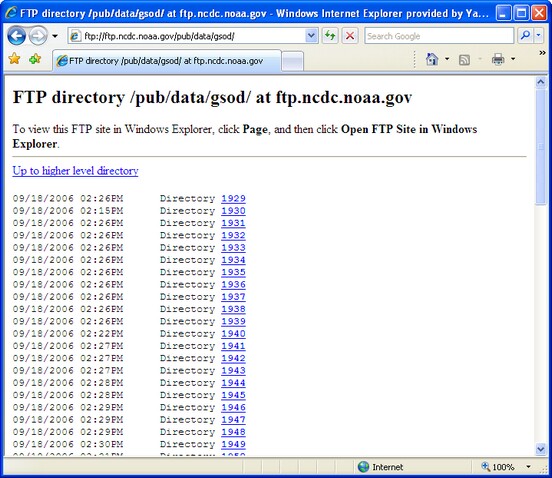Open the 1942 directory link
This screenshot has width=552, height=478.
click(x=233, y=358)
